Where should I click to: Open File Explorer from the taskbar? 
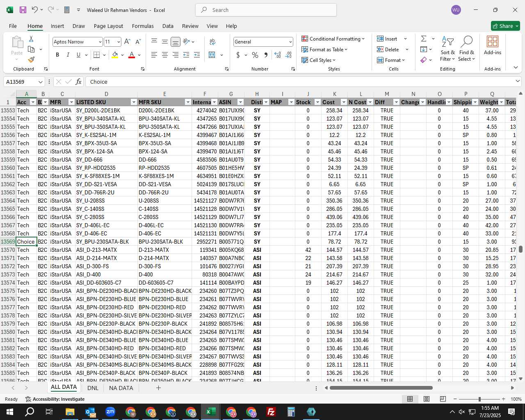tap(70, 412)
